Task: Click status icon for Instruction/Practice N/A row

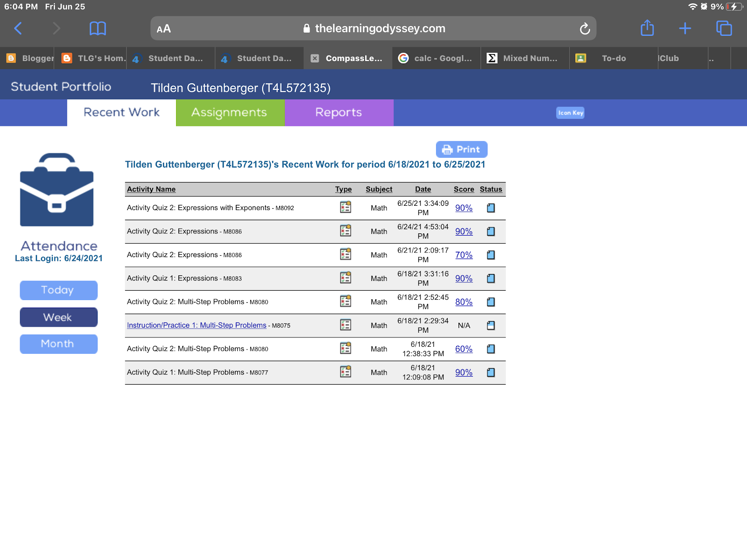Action: [491, 326]
